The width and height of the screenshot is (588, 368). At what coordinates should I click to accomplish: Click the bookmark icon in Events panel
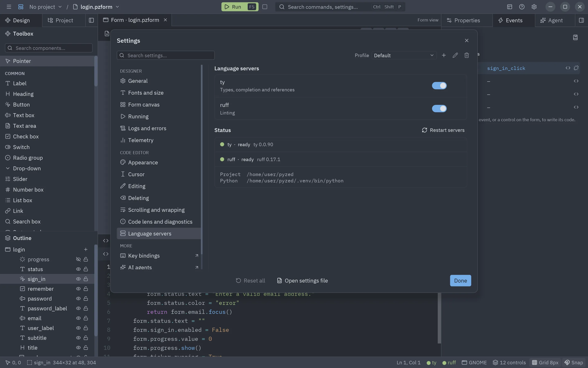575,37
